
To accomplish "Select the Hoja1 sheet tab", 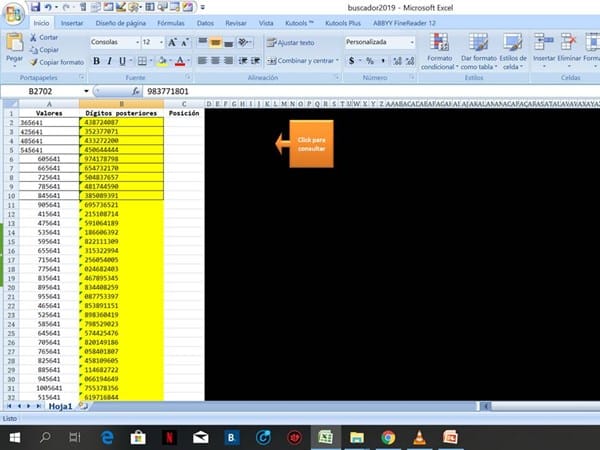I will 60,406.
